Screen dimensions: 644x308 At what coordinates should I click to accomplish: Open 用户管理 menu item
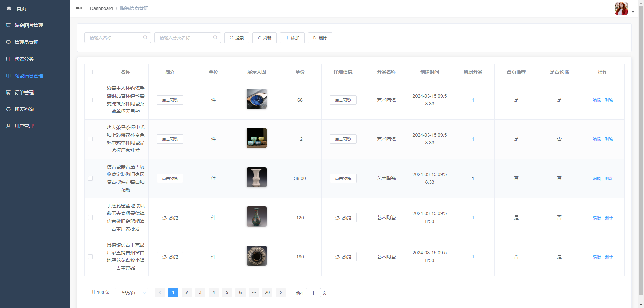[24, 126]
